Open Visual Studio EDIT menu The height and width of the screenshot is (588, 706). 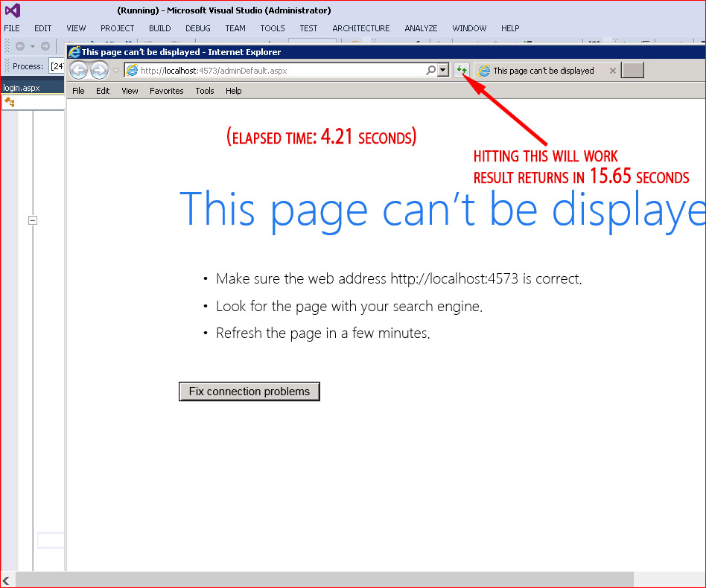click(x=42, y=28)
